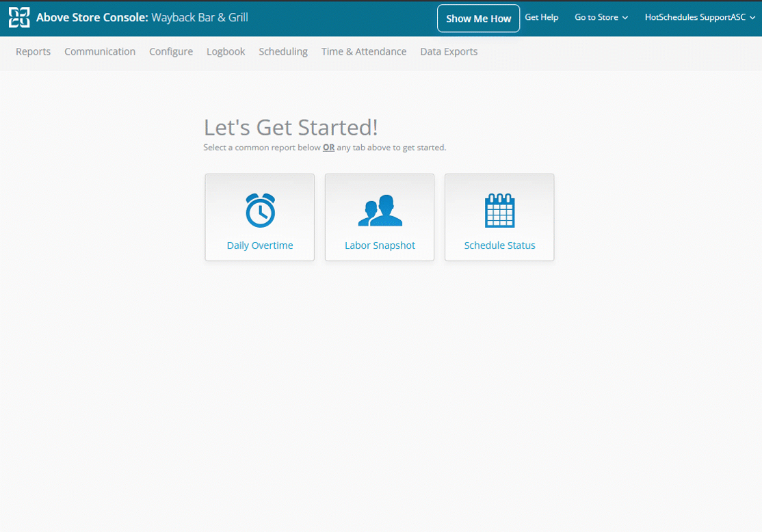
Task: Click the HotSchedules logo icon
Action: (19, 18)
